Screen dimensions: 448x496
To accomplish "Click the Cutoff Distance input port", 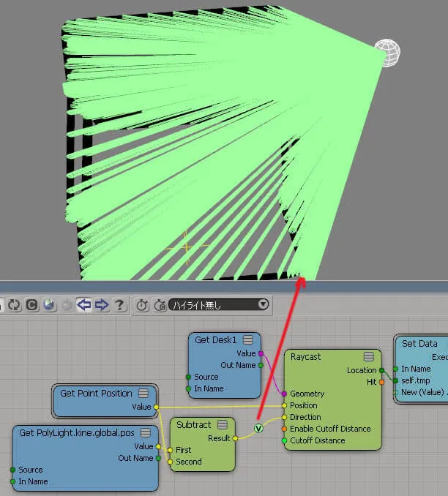I will pos(284,440).
